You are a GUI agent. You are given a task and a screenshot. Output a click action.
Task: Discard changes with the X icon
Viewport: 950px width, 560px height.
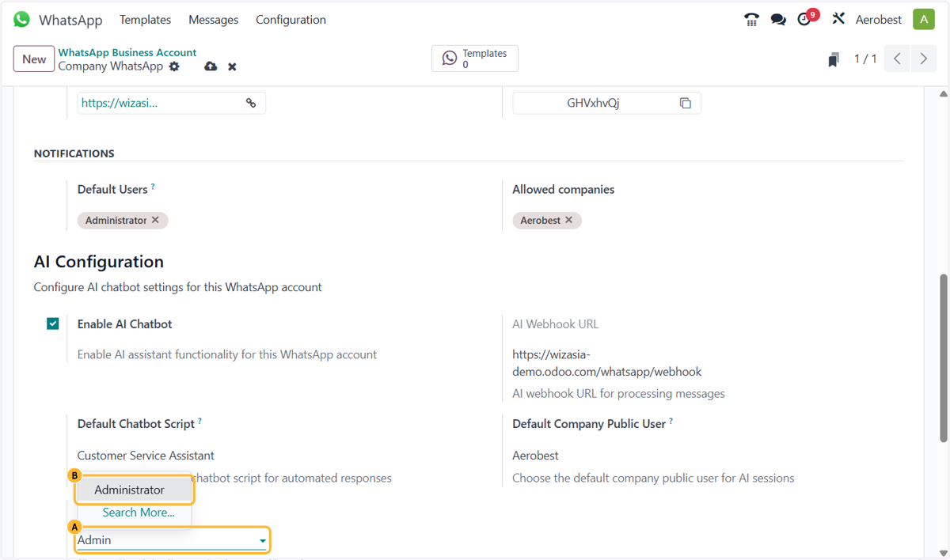(232, 66)
